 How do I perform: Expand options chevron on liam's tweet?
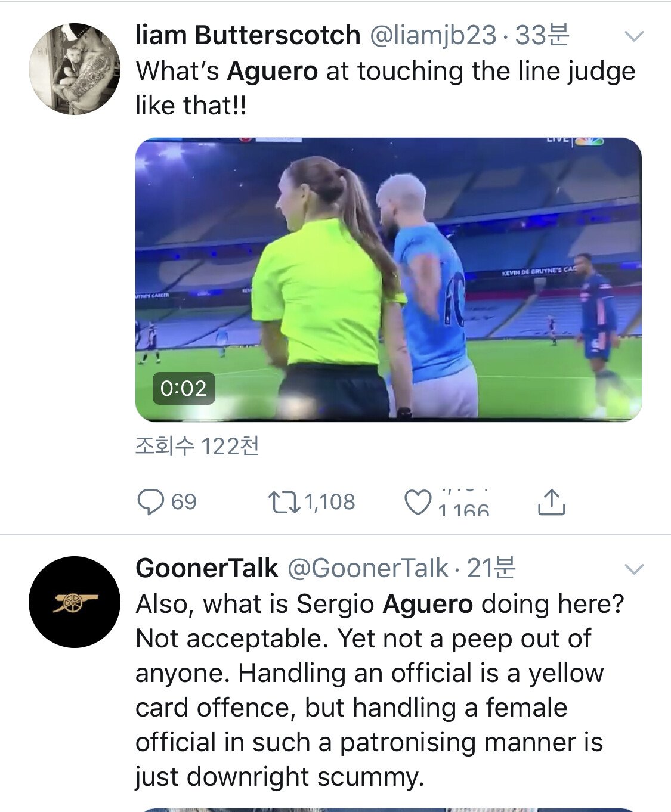tap(633, 36)
